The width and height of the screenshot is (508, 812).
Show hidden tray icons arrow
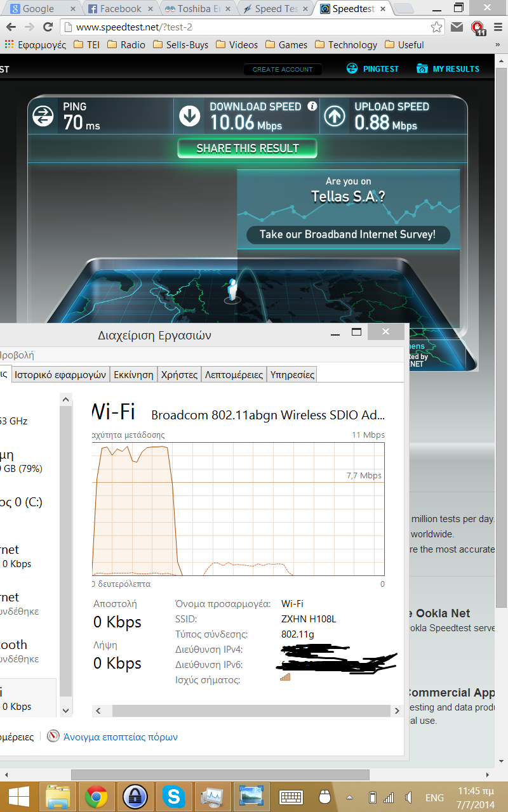pos(349,797)
